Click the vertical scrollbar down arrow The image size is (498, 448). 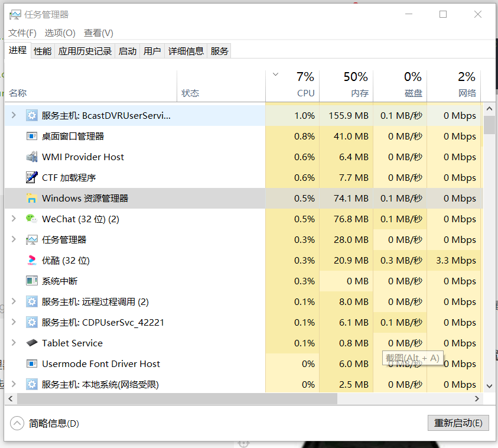pyautogui.click(x=489, y=387)
